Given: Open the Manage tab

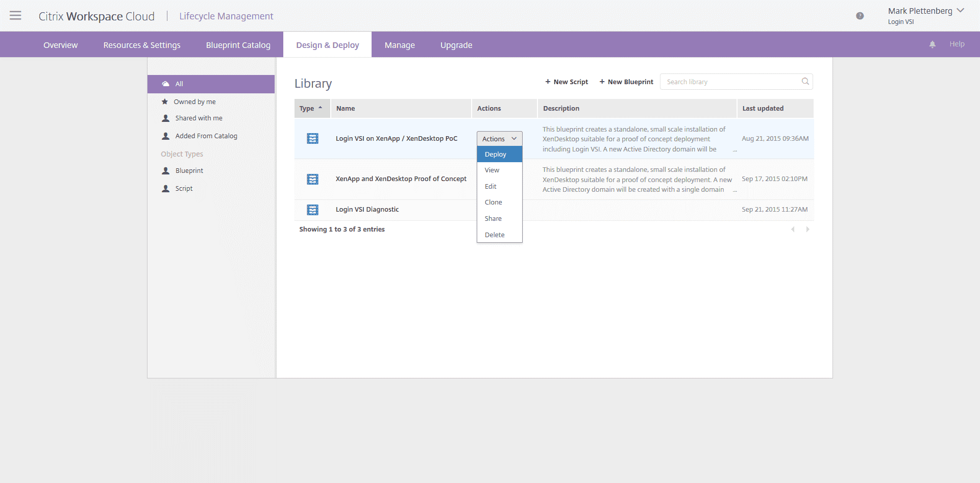Looking at the screenshot, I should pyautogui.click(x=400, y=45).
